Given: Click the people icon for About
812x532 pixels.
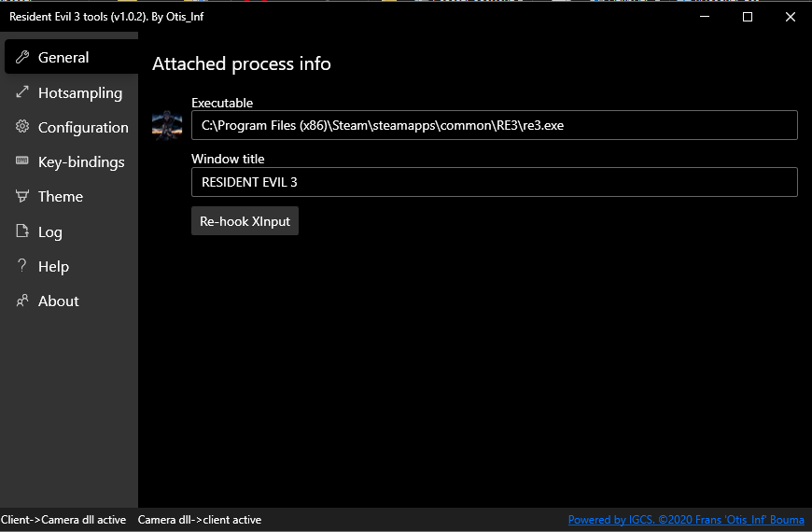Looking at the screenshot, I should (x=22, y=301).
